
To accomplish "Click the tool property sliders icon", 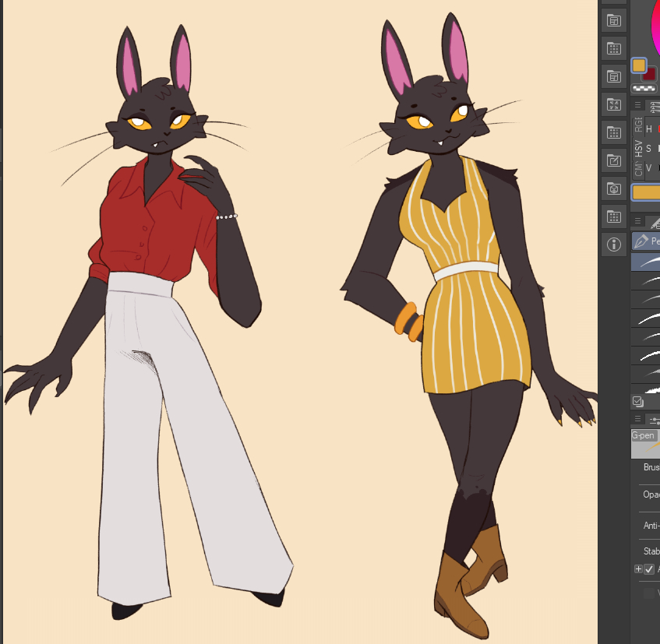I will pos(653,420).
